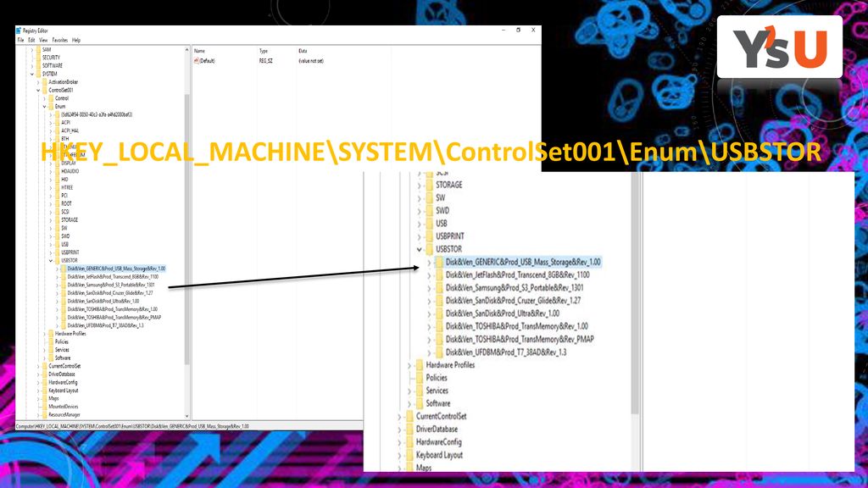Click the Name column header
This screenshot has height=488, width=868.
200,51
